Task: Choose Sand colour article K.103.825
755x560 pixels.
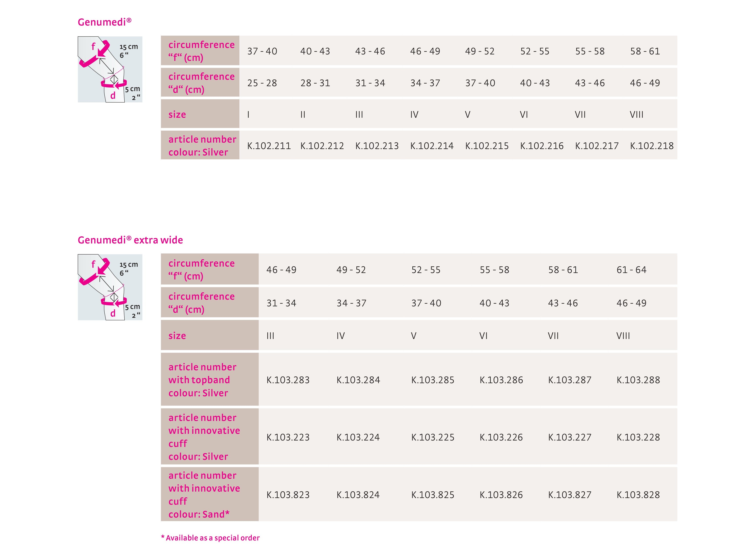Action: pos(433,495)
